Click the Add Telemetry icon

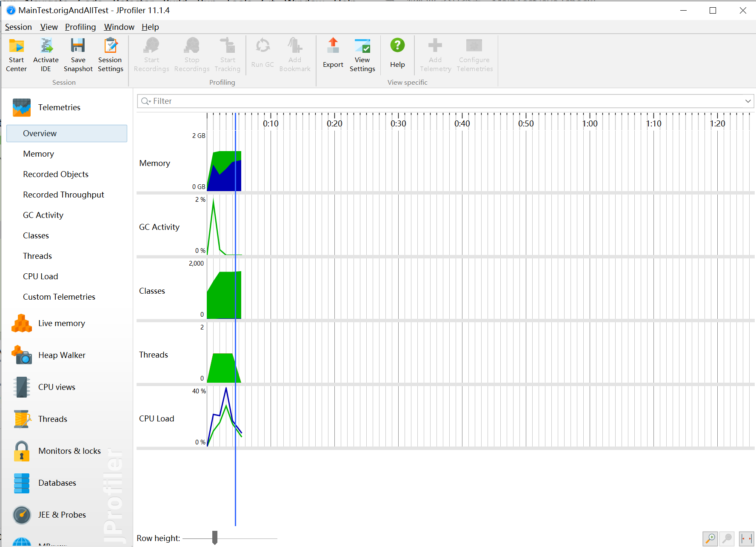pyautogui.click(x=435, y=55)
